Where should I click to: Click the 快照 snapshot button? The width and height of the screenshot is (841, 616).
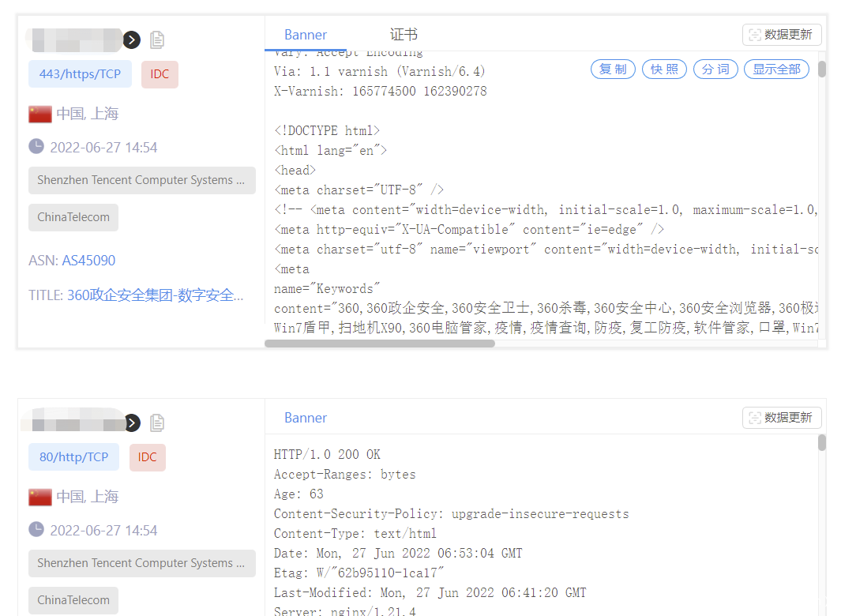(x=665, y=69)
